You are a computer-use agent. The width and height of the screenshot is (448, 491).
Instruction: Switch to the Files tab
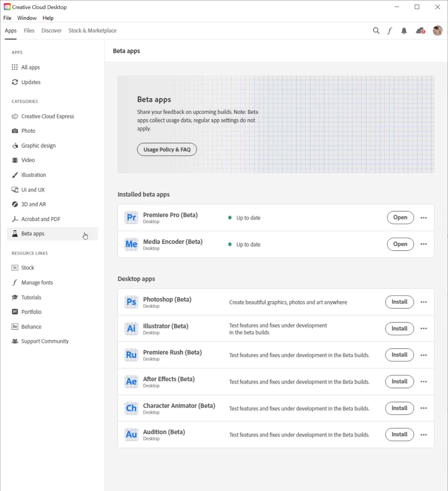coord(29,31)
